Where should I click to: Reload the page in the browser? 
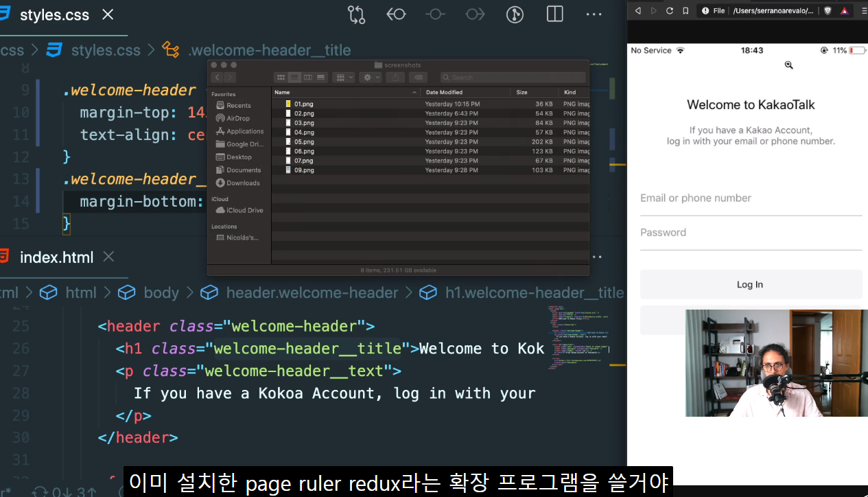coord(670,10)
